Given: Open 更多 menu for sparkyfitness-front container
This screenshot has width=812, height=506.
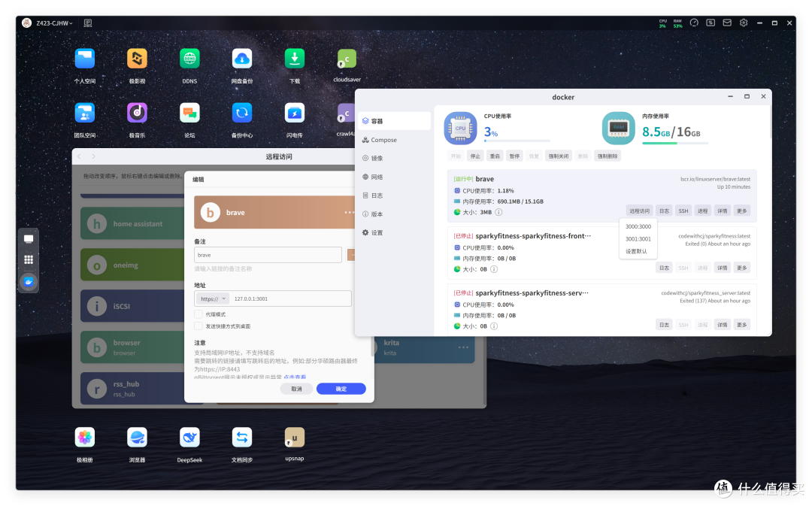Looking at the screenshot, I should point(741,268).
